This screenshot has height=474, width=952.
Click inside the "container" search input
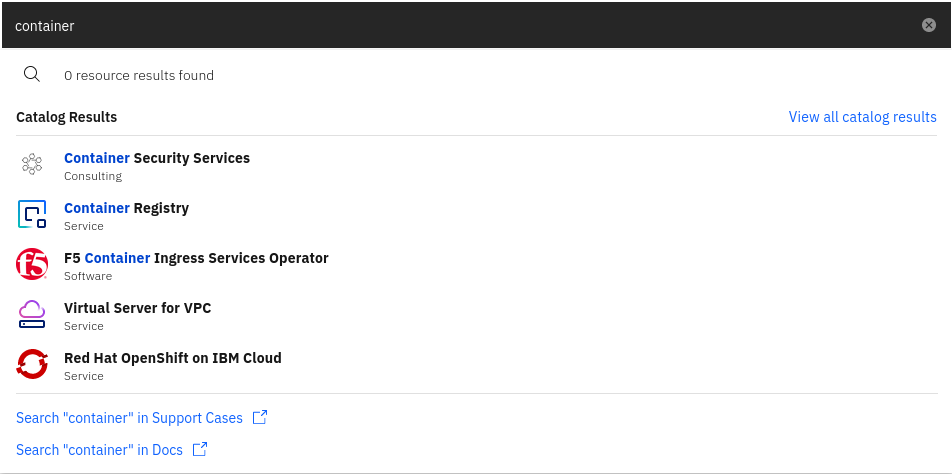[450, 26]
